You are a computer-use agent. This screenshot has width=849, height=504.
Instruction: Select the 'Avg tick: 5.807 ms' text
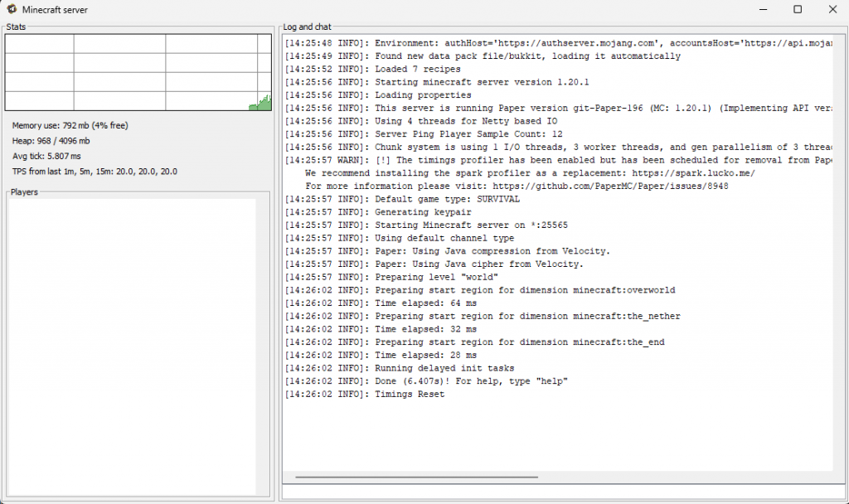click(x=46, y=156)
